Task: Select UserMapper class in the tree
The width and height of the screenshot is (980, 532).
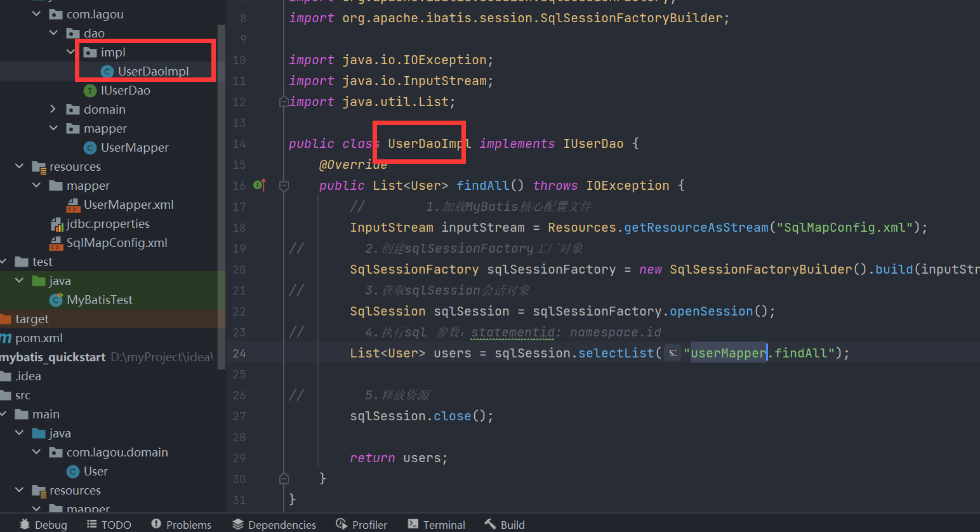Action: click(x=135, y=148)
